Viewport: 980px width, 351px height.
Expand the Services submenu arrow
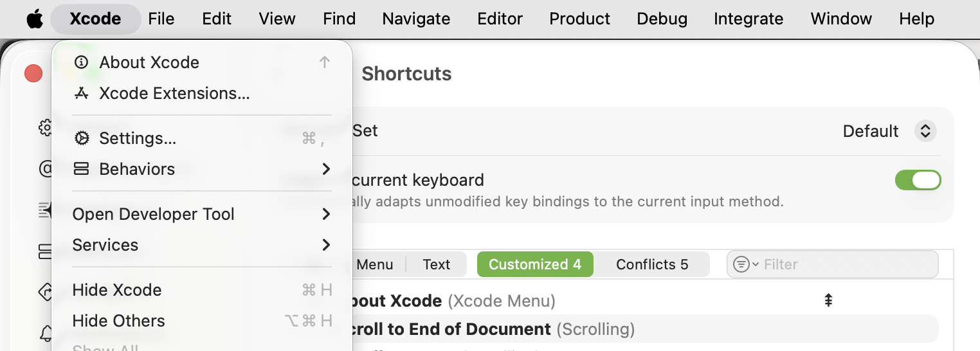pos(326,245)
